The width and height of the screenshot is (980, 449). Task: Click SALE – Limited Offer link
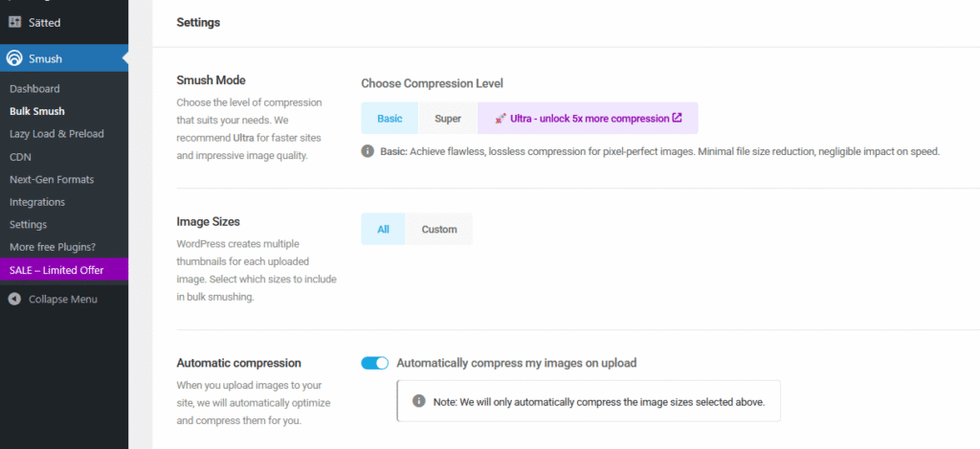click(x=56, y=270)
